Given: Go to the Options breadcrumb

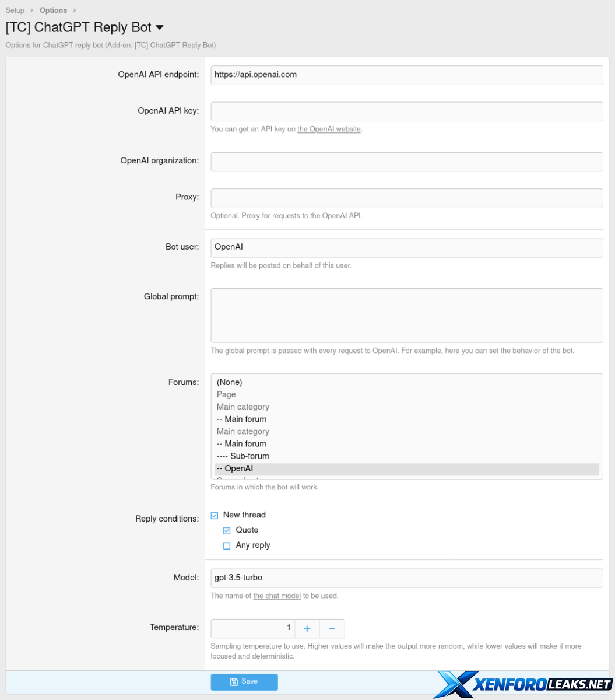Looking at the screenshot, I should pos(53,10).
